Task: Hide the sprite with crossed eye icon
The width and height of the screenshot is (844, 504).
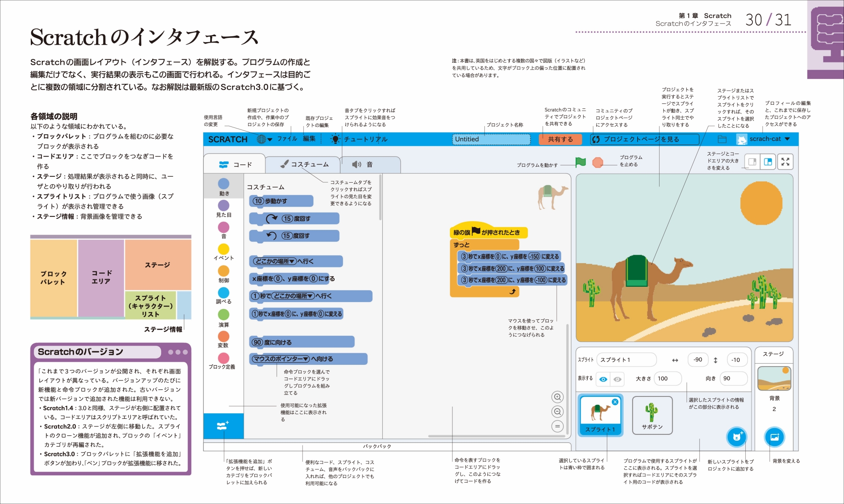Action: pos(617,379)
